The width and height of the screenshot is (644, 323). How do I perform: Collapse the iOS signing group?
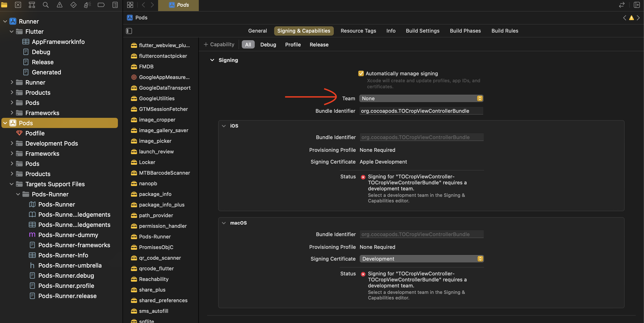coord(224,126)
